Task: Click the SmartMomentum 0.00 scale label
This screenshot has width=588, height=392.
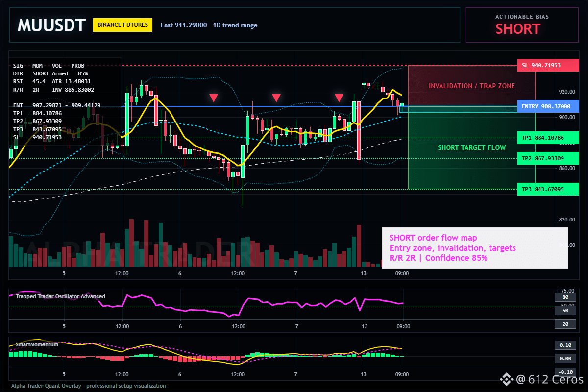Action: click(x=565, y=359)
